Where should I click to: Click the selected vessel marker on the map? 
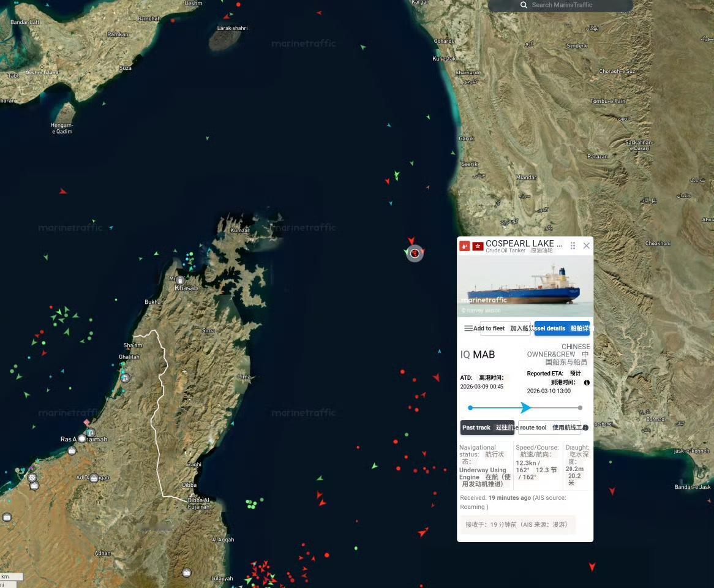point(415,253)
